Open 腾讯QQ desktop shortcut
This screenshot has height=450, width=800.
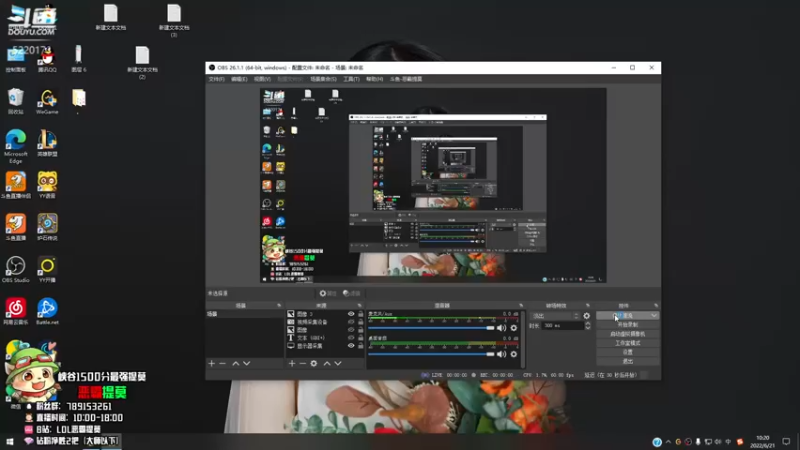(x=47, y=59)
